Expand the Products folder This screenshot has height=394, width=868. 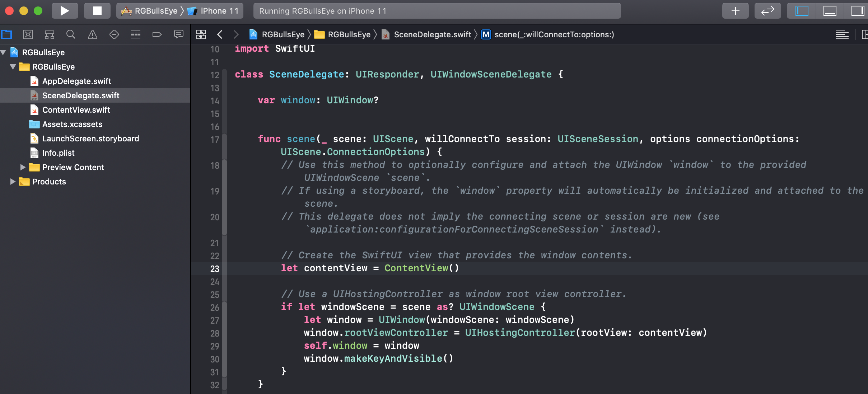[13, 182]
